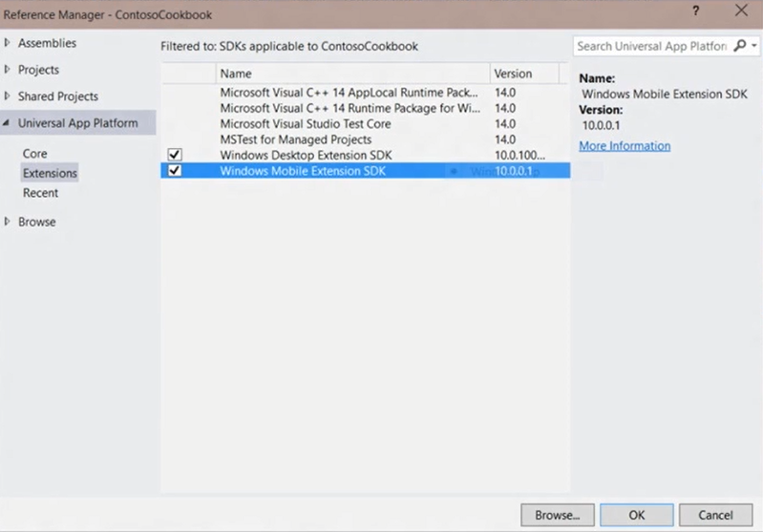
Task: Click the Help question mark icon
Action: click(696, 11)
